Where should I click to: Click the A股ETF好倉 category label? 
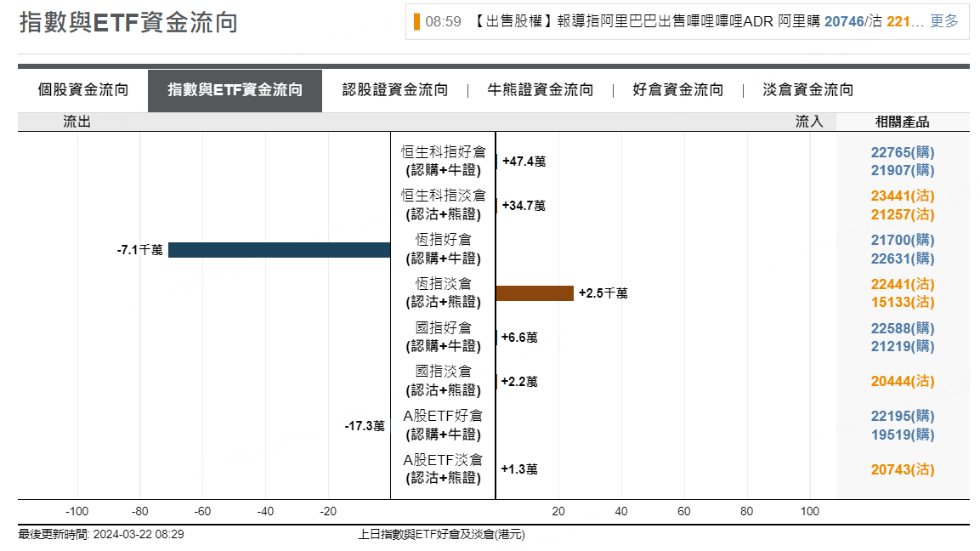443,425
